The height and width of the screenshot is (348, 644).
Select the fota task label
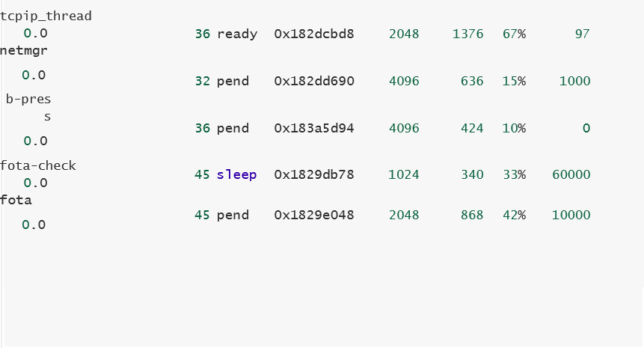click(16, 200)
